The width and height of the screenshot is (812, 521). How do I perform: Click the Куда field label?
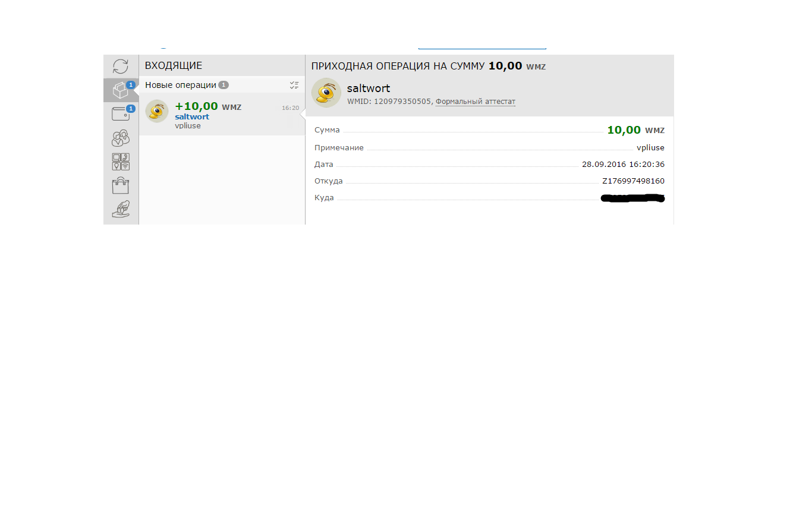pyautogui.click(x=324, y=198)
